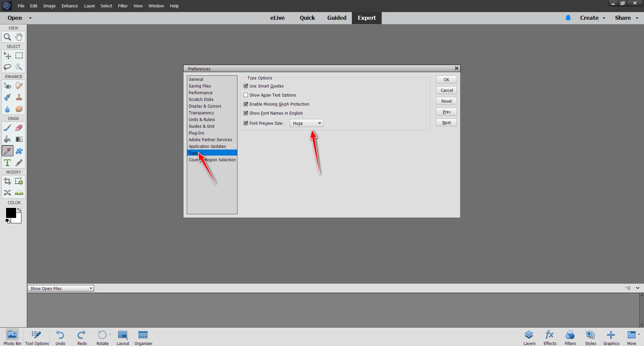Select the Sponge tool
644x346 pixels.
(x=19, y=109)
